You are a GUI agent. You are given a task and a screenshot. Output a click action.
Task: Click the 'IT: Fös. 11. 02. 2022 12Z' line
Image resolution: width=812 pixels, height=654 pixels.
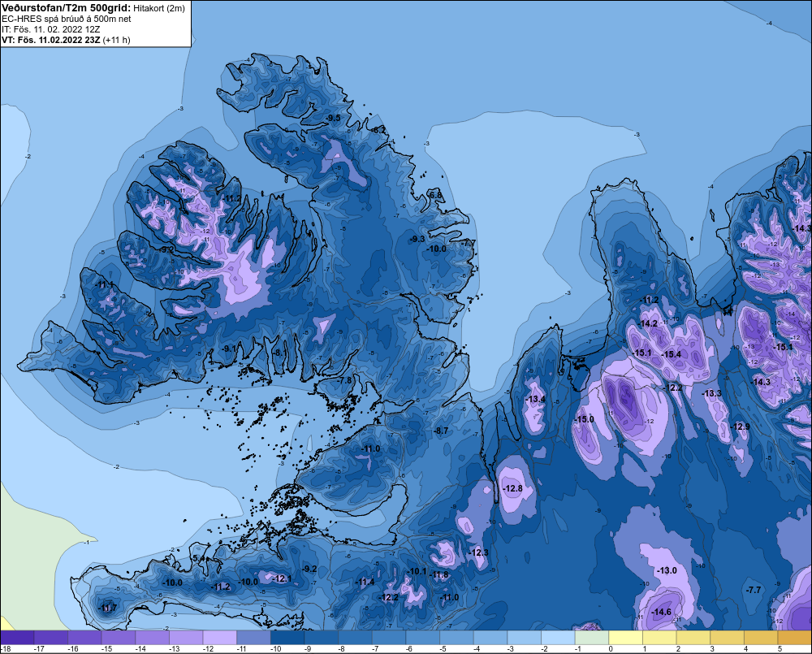pyautogui.click(x=50, y=29)
